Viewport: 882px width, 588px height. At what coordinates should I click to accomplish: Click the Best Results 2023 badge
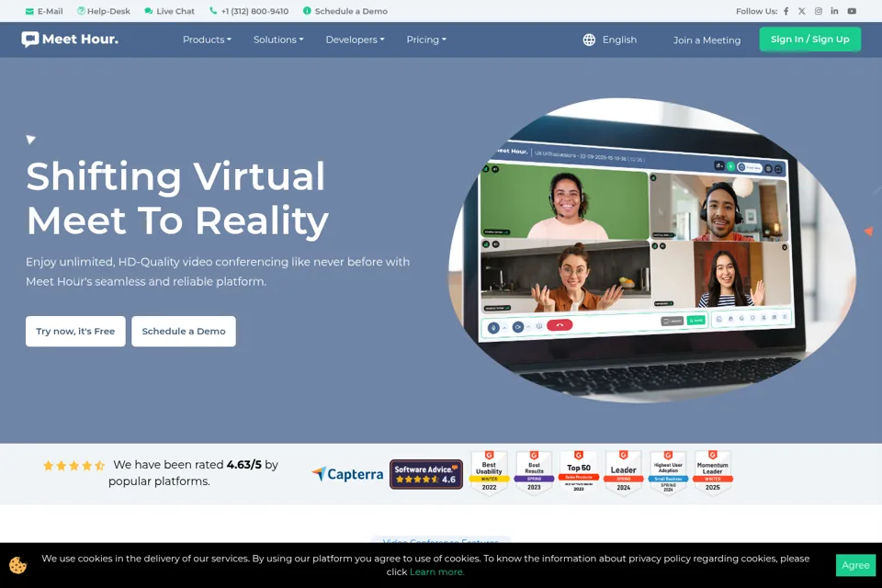tap(534, 472)
